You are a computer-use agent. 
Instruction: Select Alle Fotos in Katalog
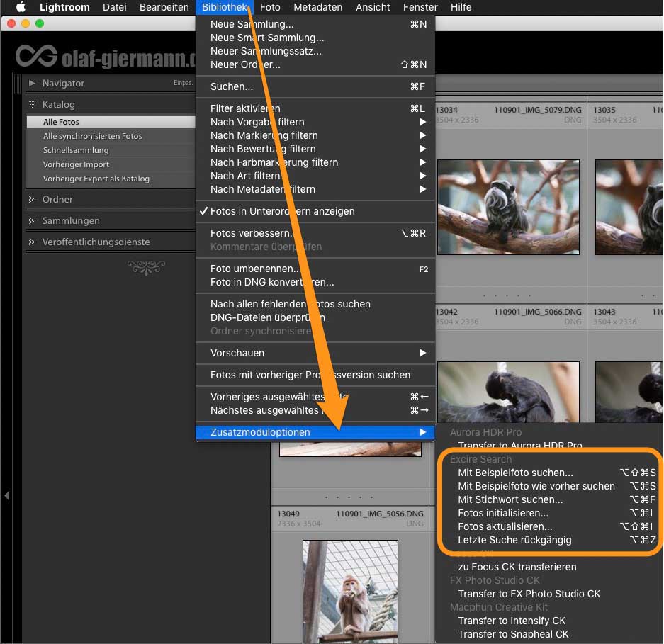(x=62, y=122)
